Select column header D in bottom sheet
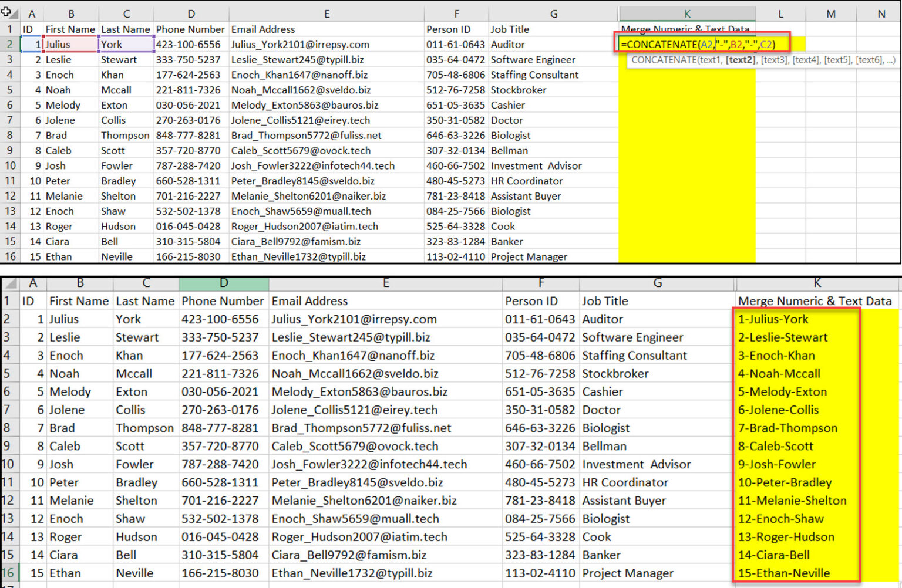This screenshot has height=588, width=902. click(x=223, y=283)
